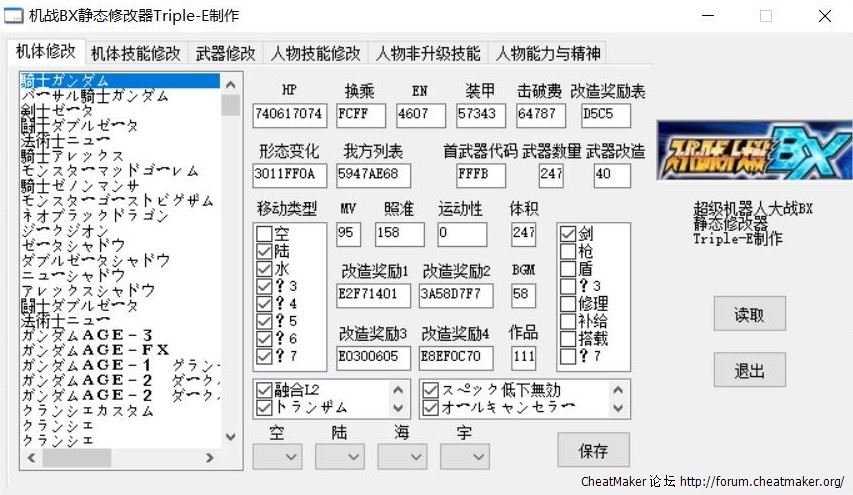The image size is (853, 495).
Task: Toggle the 空 movement type checkbox
Action: point(264,234)
